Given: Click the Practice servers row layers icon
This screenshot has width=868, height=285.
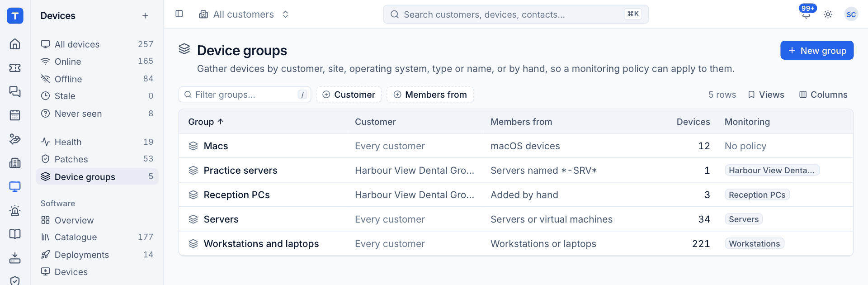Looking at the screenshot, I should coord(193,170).
